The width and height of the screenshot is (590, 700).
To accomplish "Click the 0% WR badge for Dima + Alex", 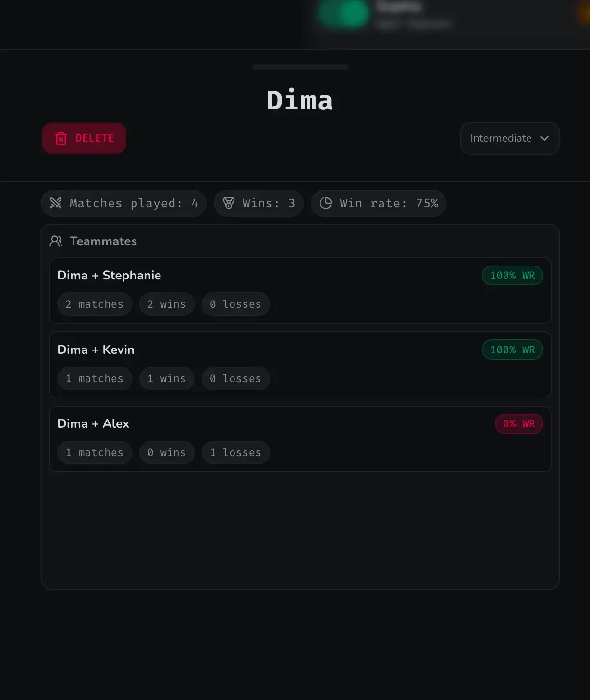I will [x=519, y=423].
